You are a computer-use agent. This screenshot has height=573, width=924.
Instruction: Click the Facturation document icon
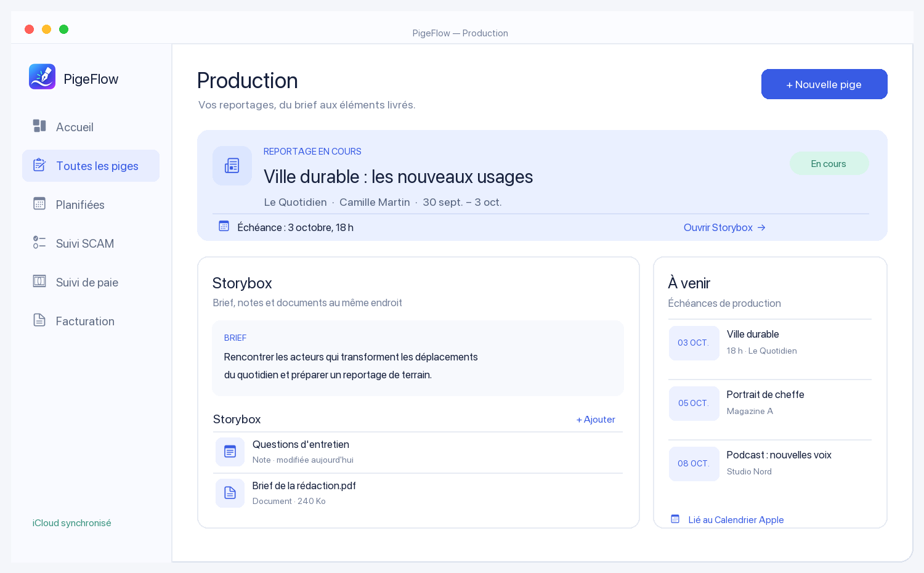39,320
